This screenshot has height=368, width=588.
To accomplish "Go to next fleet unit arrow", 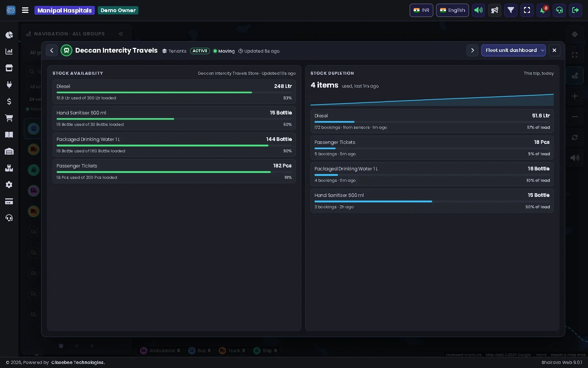I will point(473,50).
